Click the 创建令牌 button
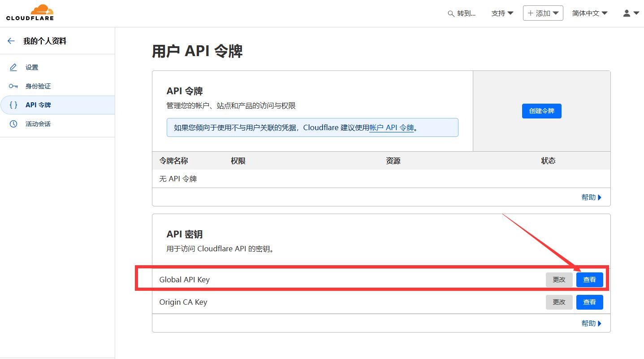This screenshot has height=359, width=644. pyautogui.click(x=541, y=111)
